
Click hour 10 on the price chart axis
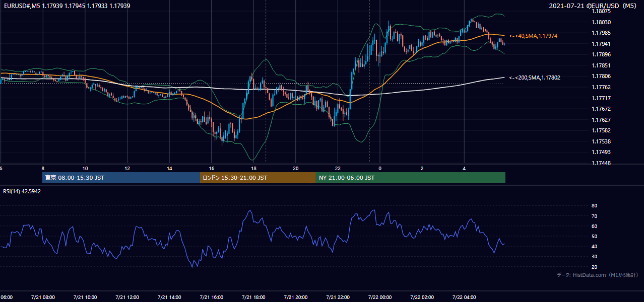(85, 169)
